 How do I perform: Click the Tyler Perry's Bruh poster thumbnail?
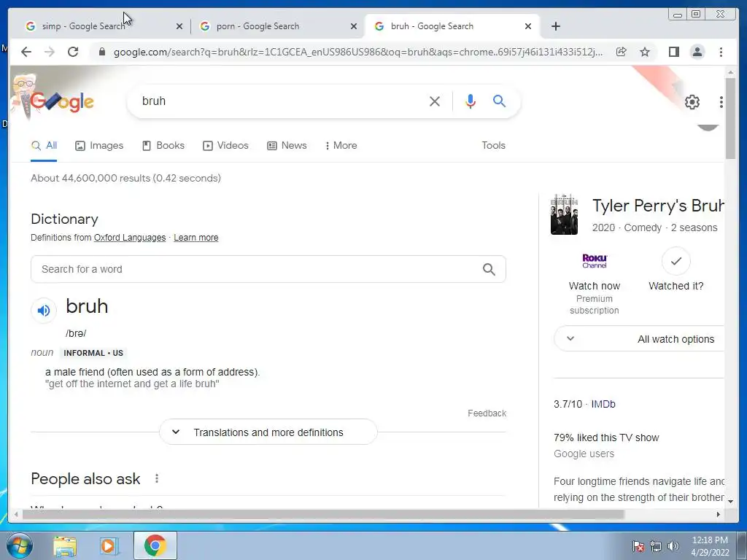tap(564, 214)
